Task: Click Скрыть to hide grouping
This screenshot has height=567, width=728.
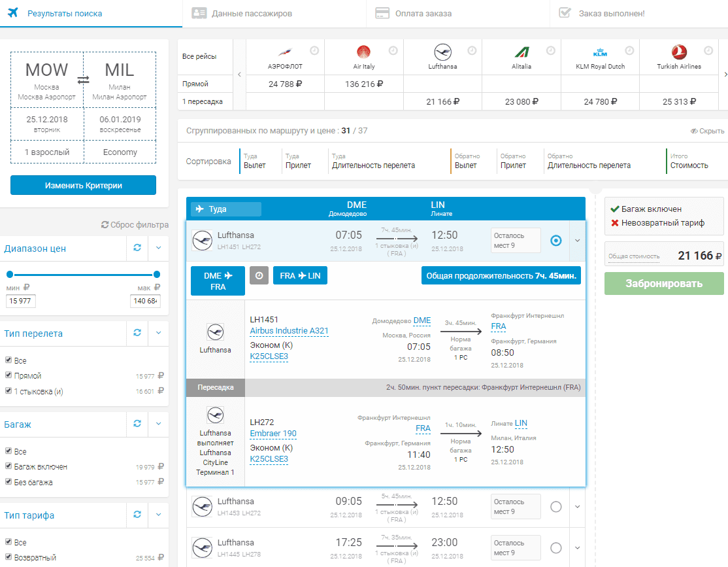Action: coord(707,131)
